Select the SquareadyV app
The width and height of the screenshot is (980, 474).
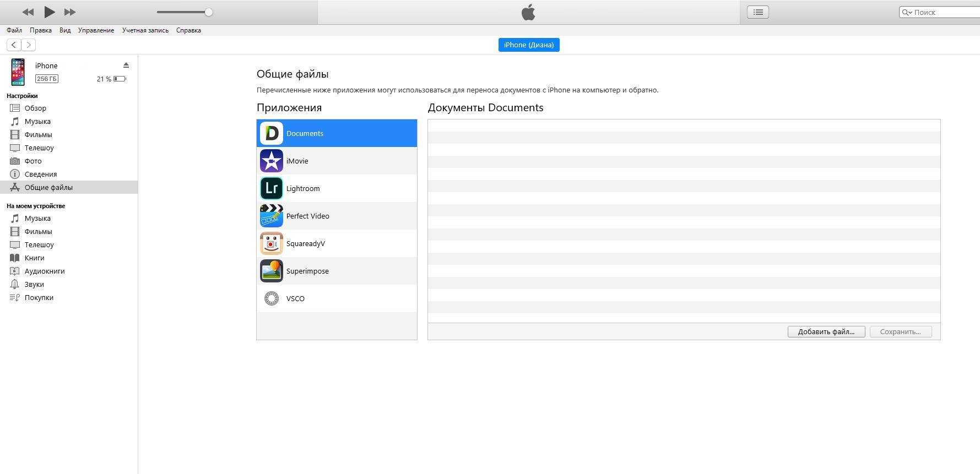click(305, 243)
